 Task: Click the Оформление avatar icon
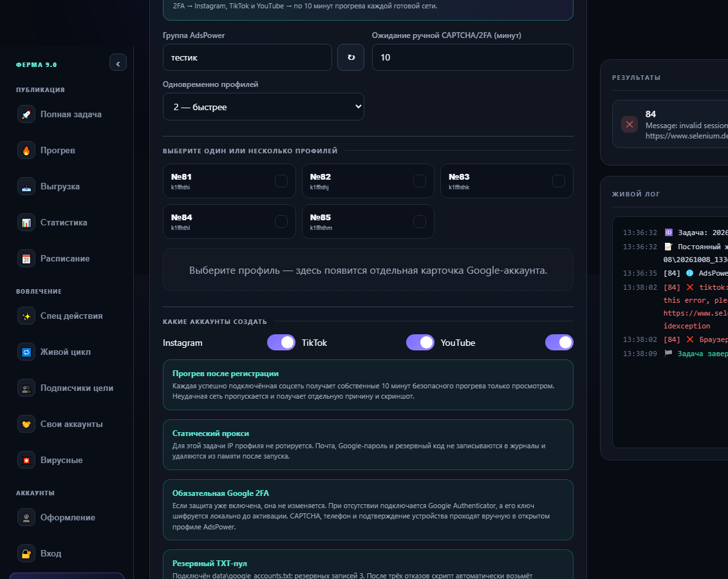point(26,517)
